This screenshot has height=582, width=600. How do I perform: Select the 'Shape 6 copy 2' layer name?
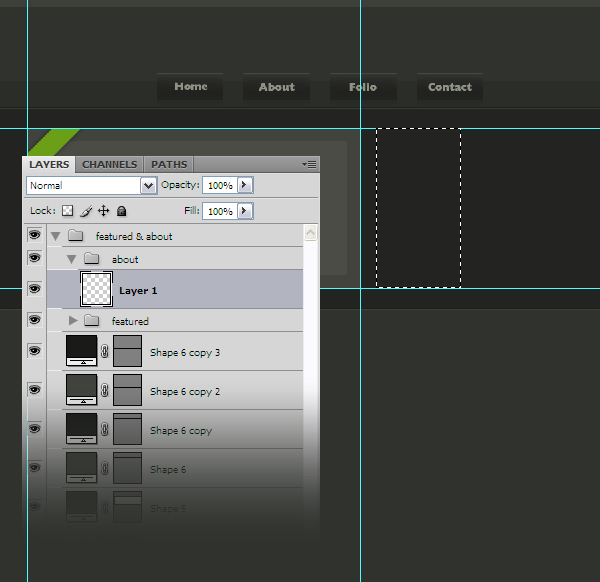(x=185, y=391)
